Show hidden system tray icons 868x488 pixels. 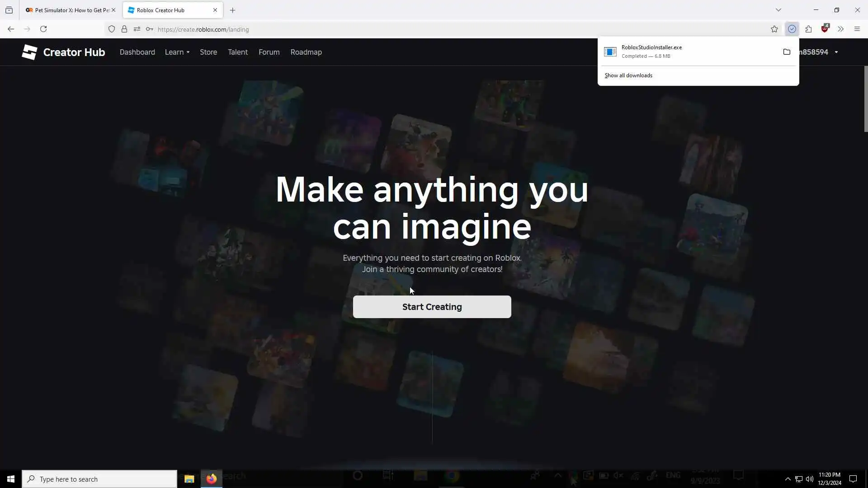(x=788, y=479)
